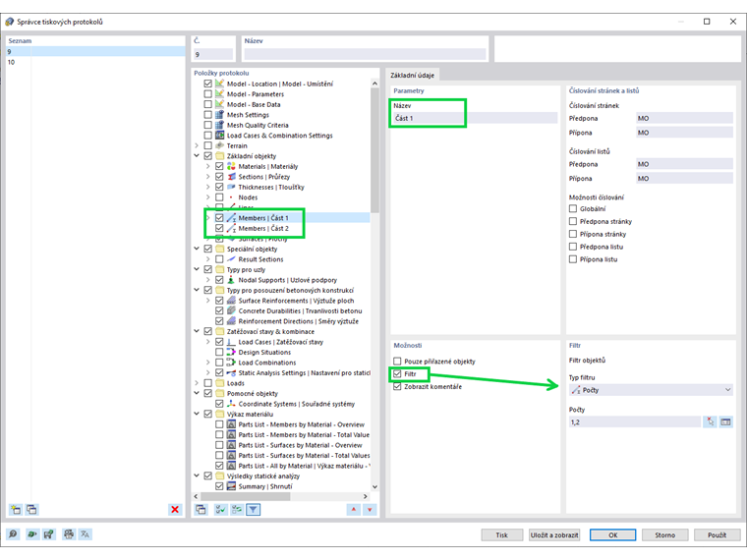This screenshot has height=560, width=747.
Task: Expand the Thicknesses | Tloušťky node
Action: (x=207, y=187)
